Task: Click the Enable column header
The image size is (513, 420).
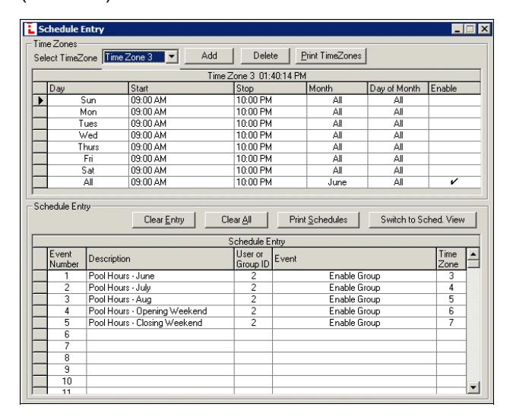Action: click(x=454, y=88)
